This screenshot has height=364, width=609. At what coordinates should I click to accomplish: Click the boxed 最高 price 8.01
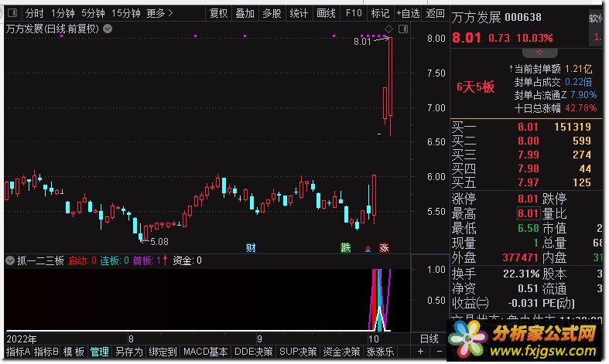click(x=528, y=213)
